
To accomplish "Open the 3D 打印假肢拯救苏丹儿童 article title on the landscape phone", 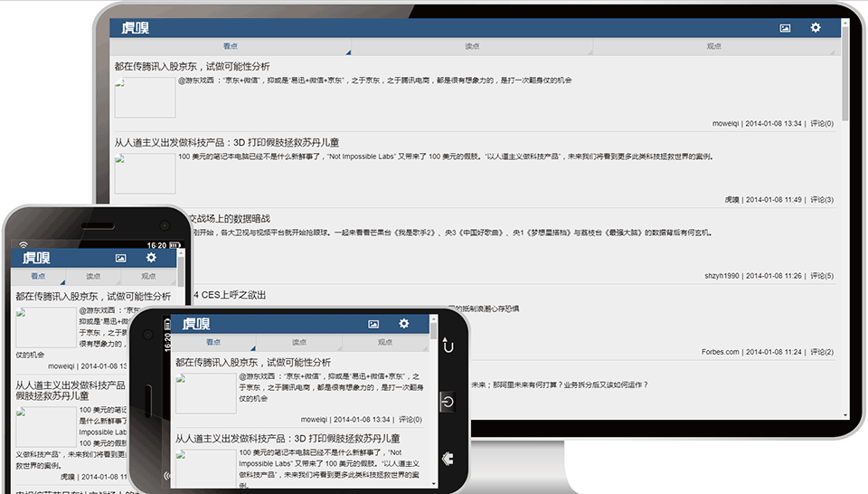I will 288,438.
